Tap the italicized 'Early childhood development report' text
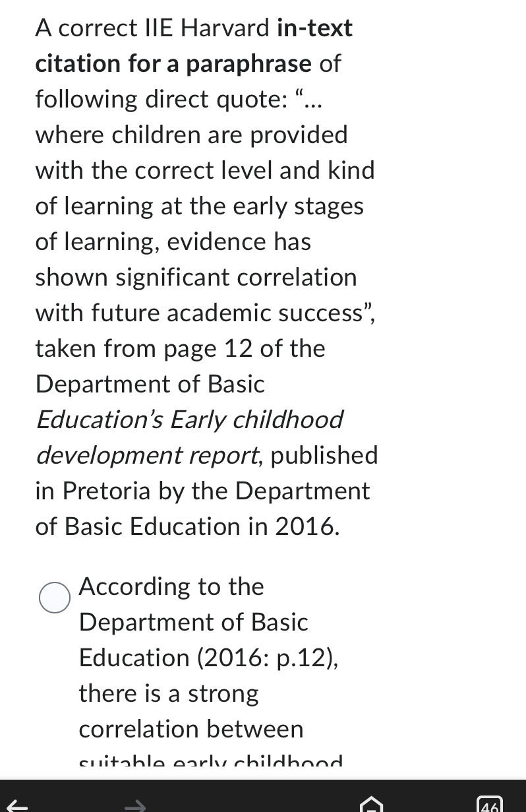Image resolution: width=526 pixels, height=812 pixels. pos(190,437)
